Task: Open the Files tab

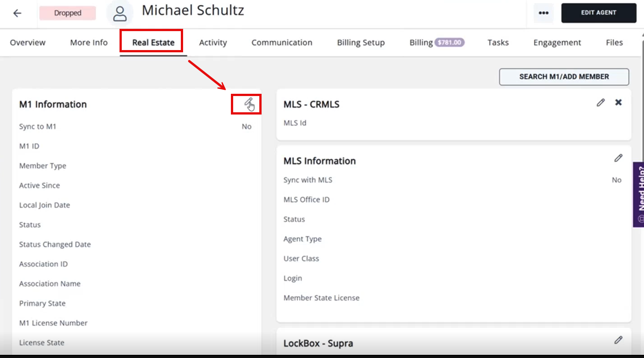Action: [x=614, y=42]
